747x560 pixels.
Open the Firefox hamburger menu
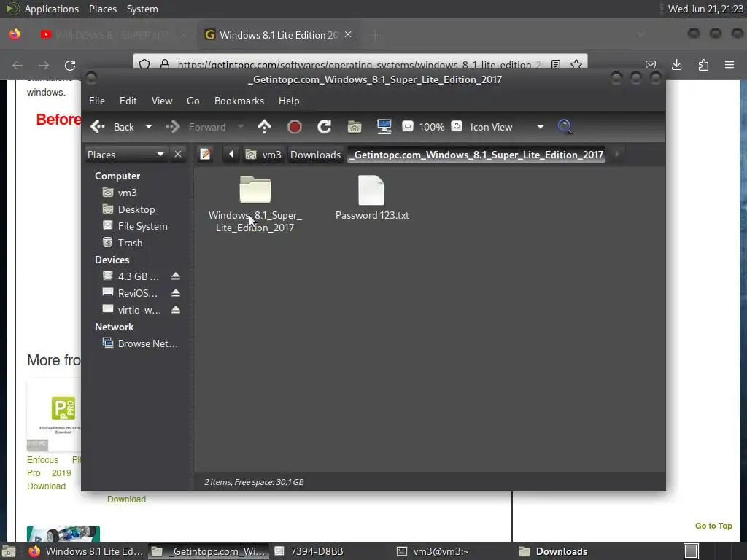tap(729, 65)
